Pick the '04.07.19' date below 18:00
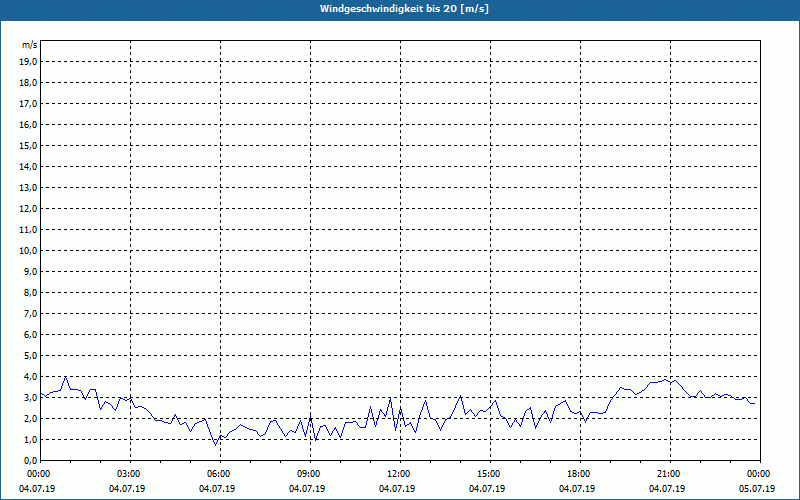 pyautogui.click(x=577, y=489)
